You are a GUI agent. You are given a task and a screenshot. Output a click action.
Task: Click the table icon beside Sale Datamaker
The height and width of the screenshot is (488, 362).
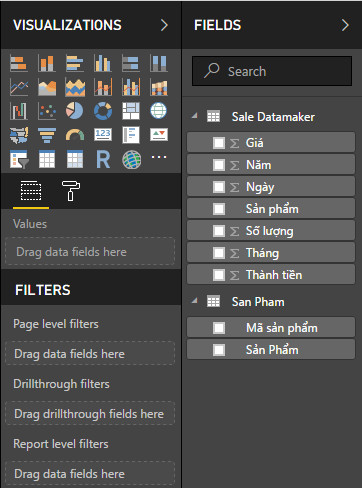click(213, 116)
